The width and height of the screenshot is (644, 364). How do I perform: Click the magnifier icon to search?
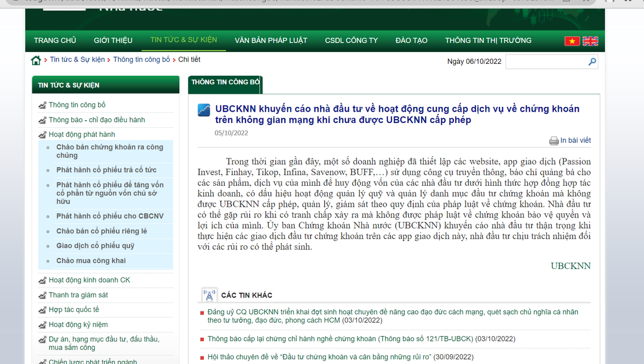click(592, 61)
